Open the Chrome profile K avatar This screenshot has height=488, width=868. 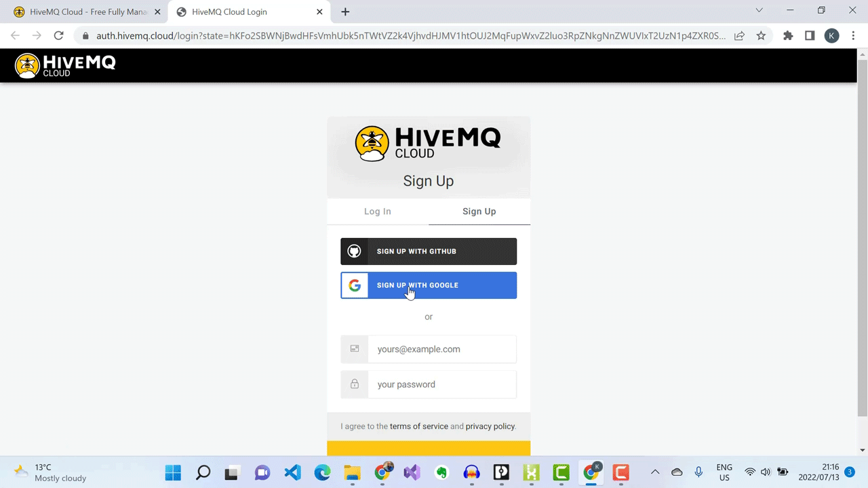point(832,36)
